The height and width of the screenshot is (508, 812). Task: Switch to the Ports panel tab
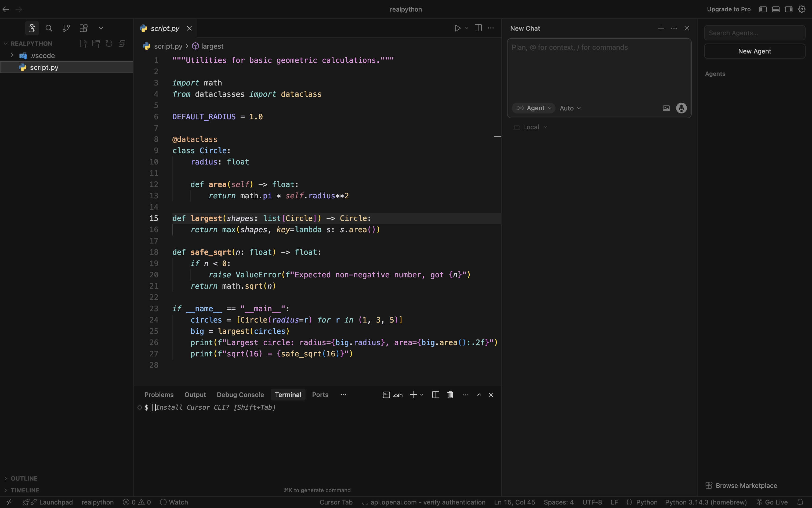click(320, 395)
